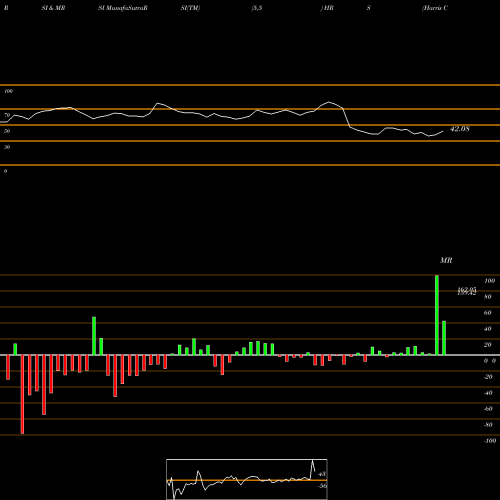Click the RSI axis label 30
This screenshot has height=500, width=500.
7,147
